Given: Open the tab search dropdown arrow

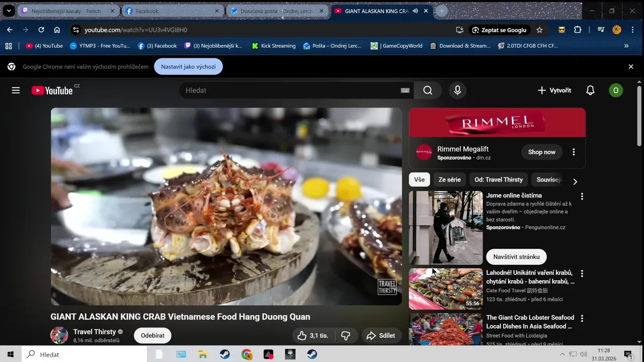Looking at the screenshot, I should pyautogui.click(x=9, y=11).
